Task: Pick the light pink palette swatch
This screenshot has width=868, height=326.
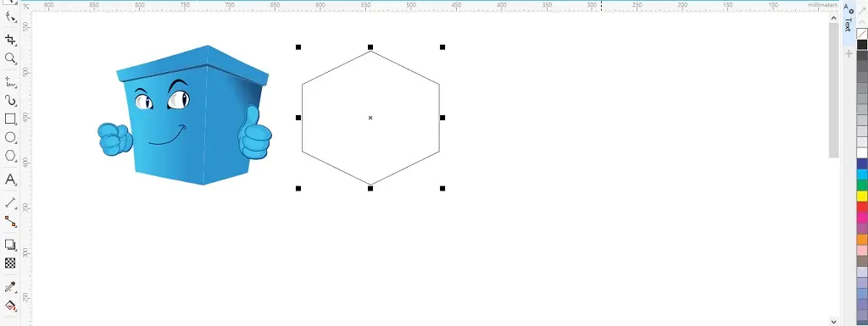Action: (x=862, y=250)
